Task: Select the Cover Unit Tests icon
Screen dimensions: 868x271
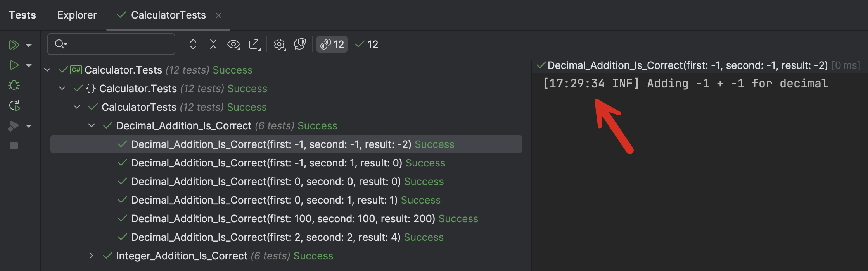Action: (x=14, y=126)
